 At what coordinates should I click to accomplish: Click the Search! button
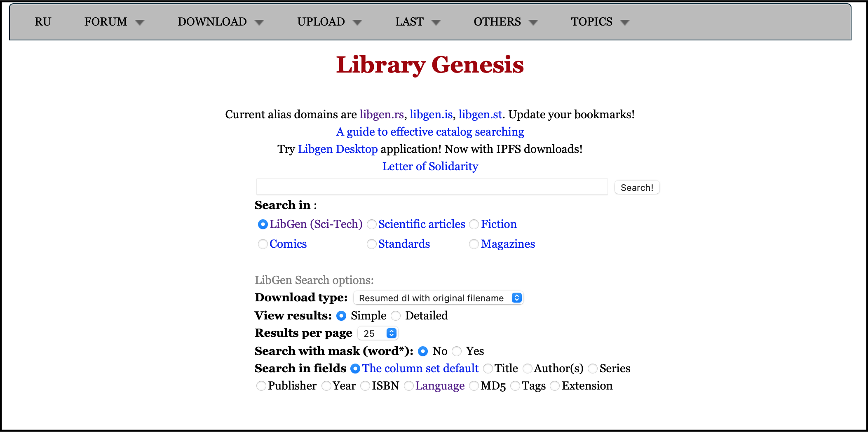(x=637, y=188)
